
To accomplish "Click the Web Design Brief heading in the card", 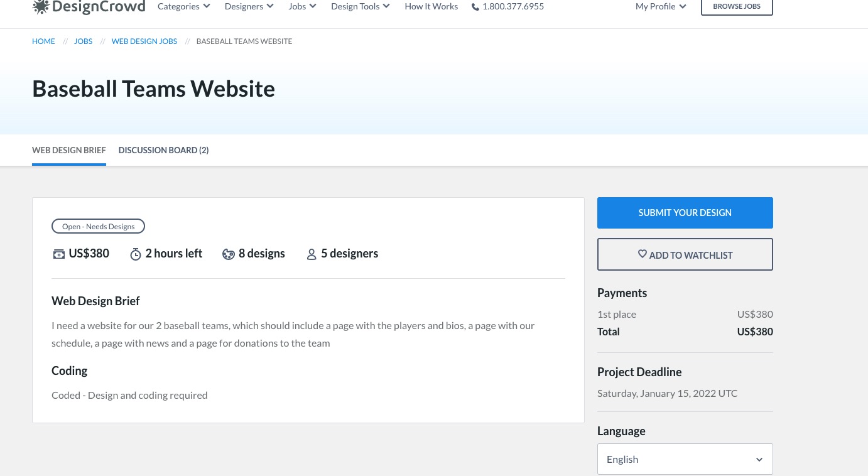I will [95, 301].
